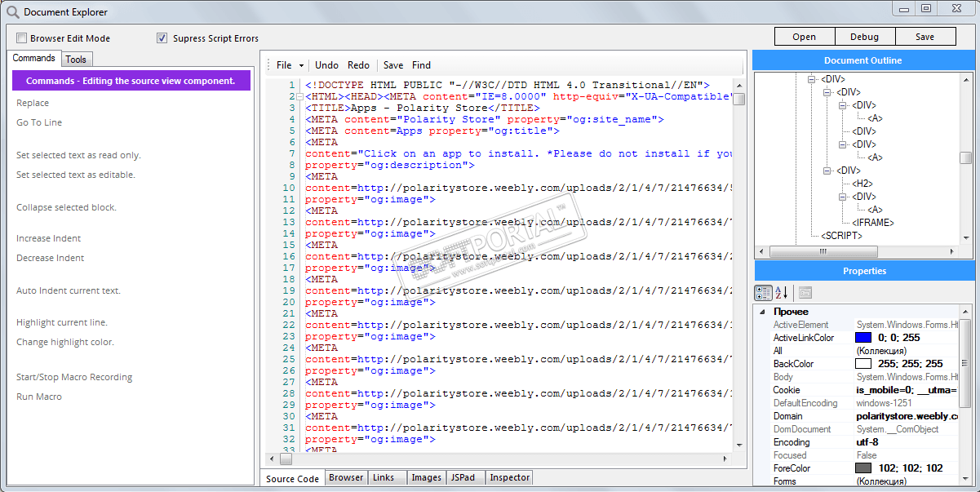Screen dimensions: 980x492
Task: Click the Decrease Indent command
Action: (50, 258)
